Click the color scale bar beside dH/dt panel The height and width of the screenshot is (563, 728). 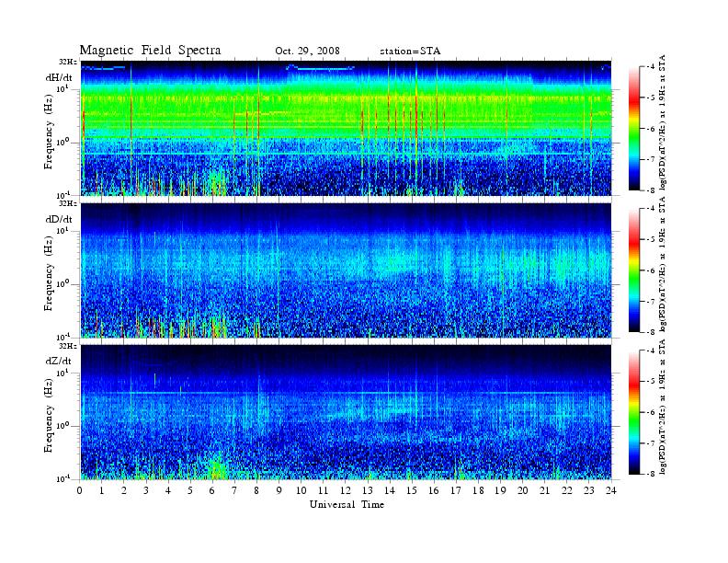coord(633,129)
